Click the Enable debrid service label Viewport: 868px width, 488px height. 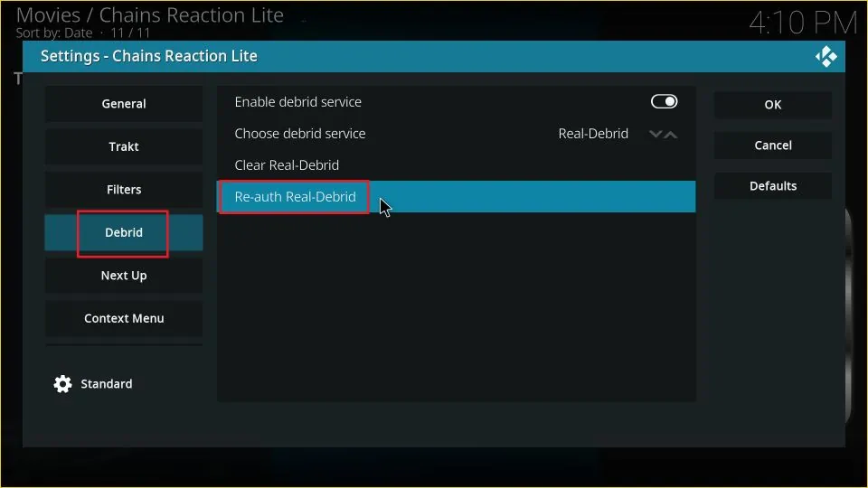[297, 102]
